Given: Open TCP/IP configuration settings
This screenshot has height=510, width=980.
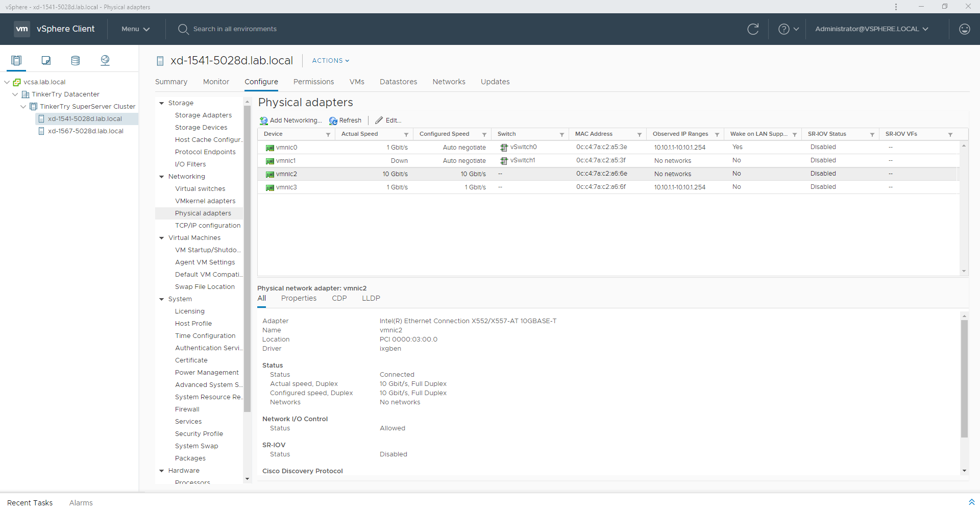Looking at the screenshot, I should [208, 226].
